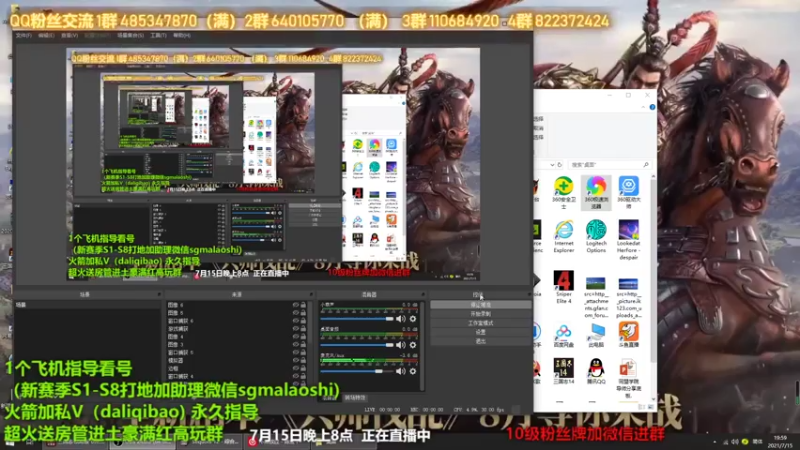Toggle lock of source 模拟器
This screenshot has width=800, height=450.
click(303, 360)
